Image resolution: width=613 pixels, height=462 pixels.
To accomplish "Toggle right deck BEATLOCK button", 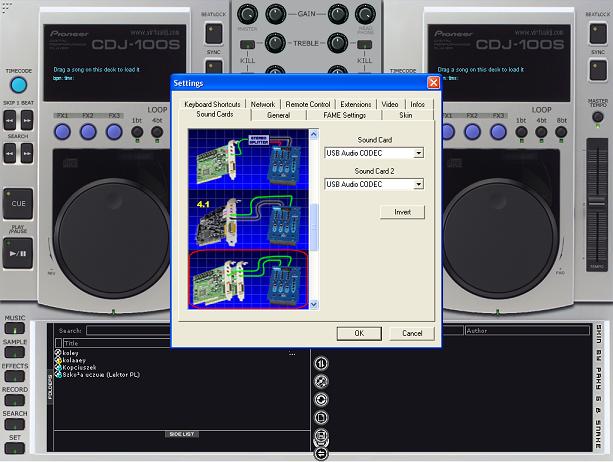I will pyautogui.click(x=598, y=33).
